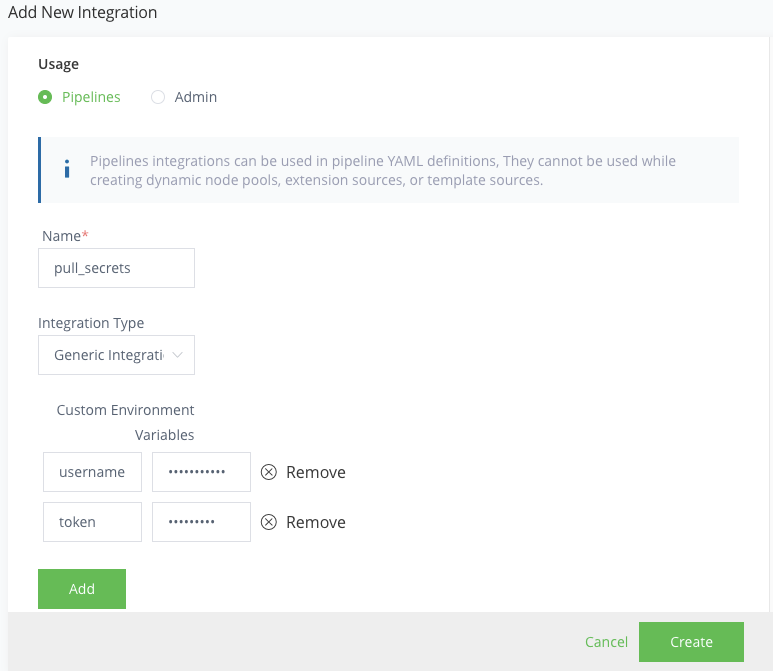Click the Remove text for token variable
Image resolution: width=773 pixels, height=671 pixels.
click(316, 522)
